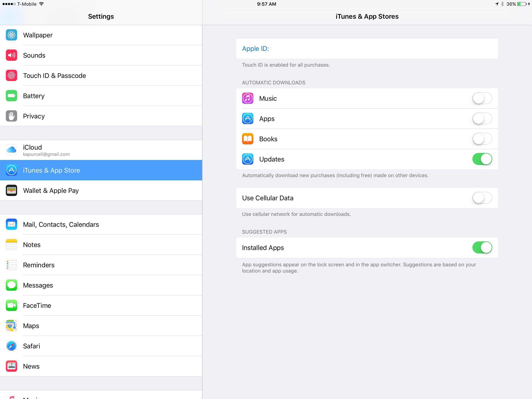Screen dimensions: 532x399
Task: Tap the yellow Notes icon
Action: click(x=11, y=245)
